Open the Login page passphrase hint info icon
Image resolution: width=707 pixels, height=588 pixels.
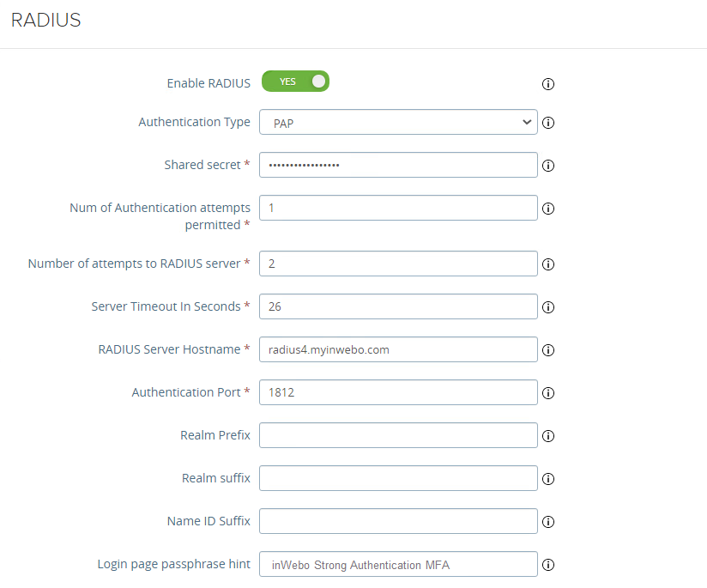pyautogui.click(x=547, y=564)
